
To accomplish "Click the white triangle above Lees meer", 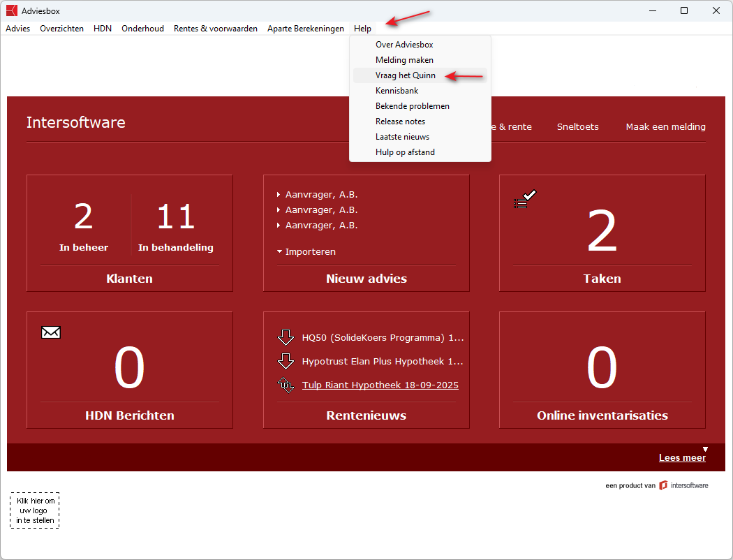I will (x=705, y=449).
